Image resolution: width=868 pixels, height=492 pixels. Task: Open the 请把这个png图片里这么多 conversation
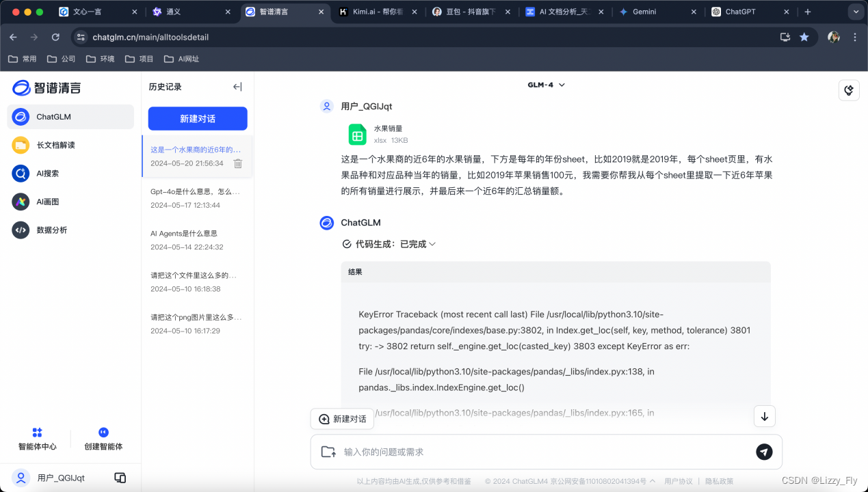[197, 324]
